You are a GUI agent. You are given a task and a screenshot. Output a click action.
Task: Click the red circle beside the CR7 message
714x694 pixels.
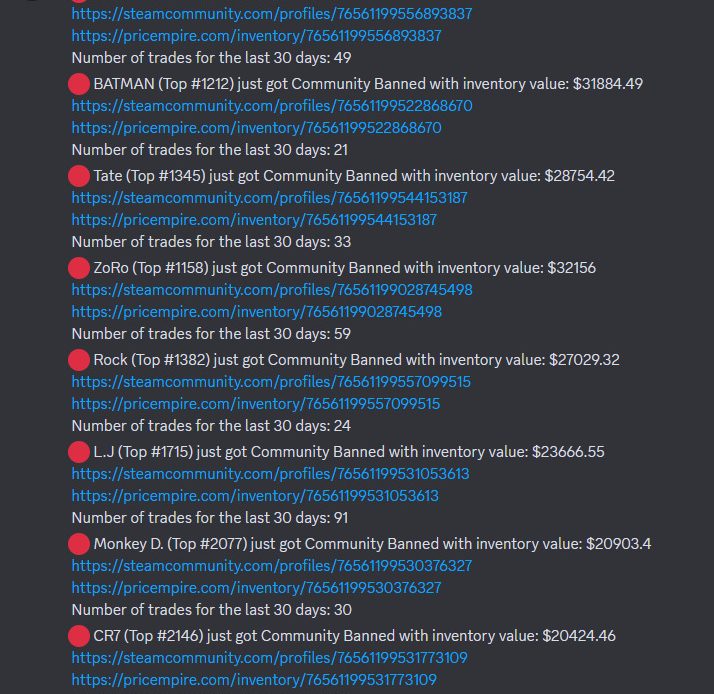coord(79,636)
